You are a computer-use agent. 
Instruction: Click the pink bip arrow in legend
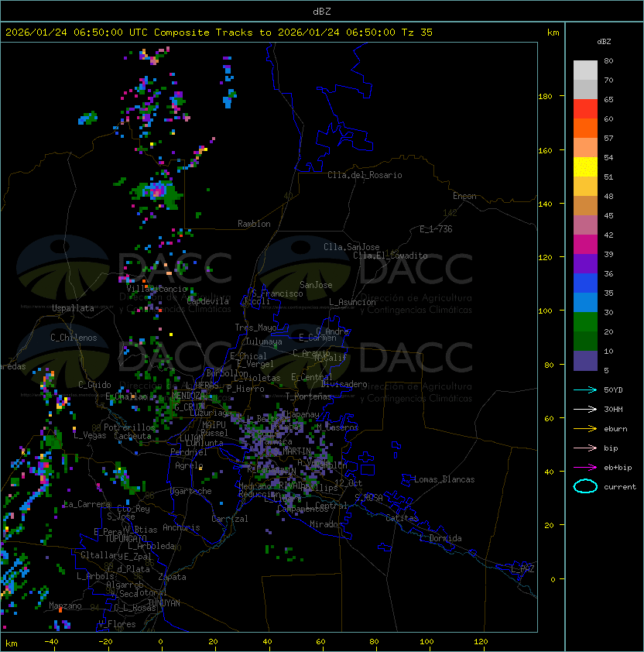point(585,448)
